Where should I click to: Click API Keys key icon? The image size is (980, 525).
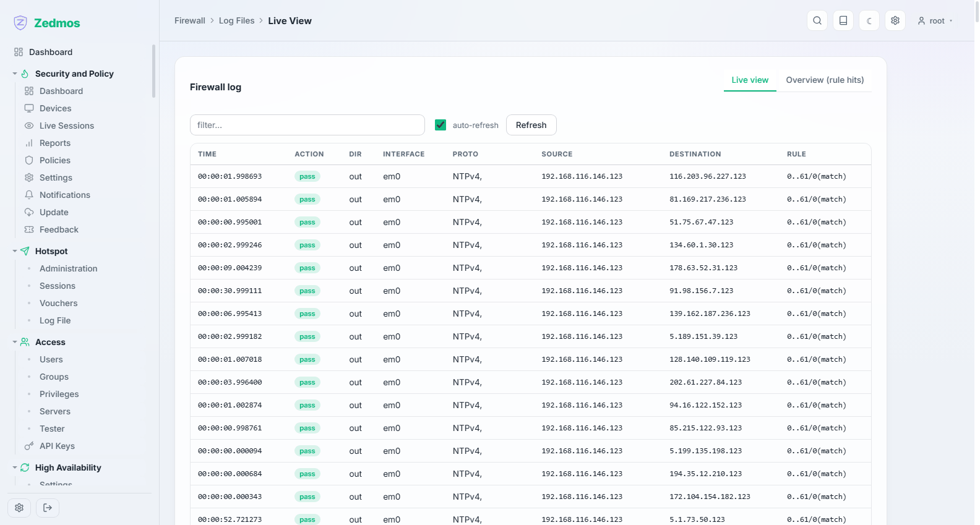pyautogui.click(x=29, y=446)
